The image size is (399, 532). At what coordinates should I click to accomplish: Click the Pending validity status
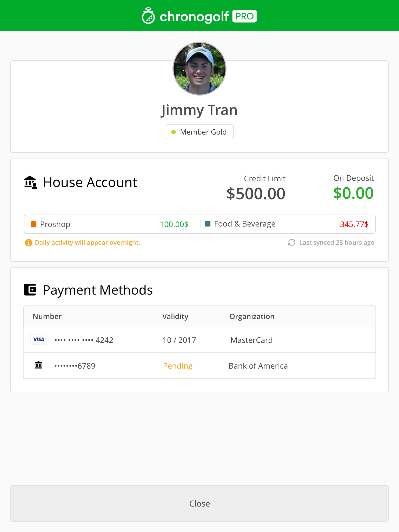point(178,366)
